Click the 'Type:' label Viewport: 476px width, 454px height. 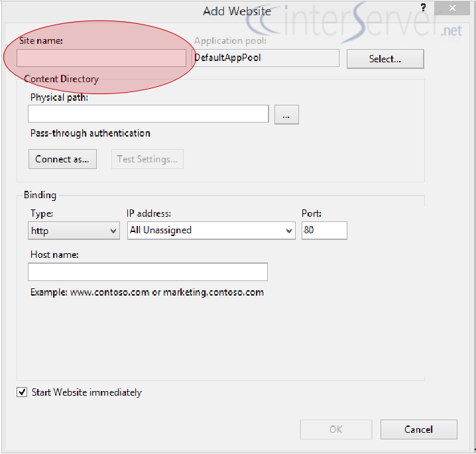point(42,213)
